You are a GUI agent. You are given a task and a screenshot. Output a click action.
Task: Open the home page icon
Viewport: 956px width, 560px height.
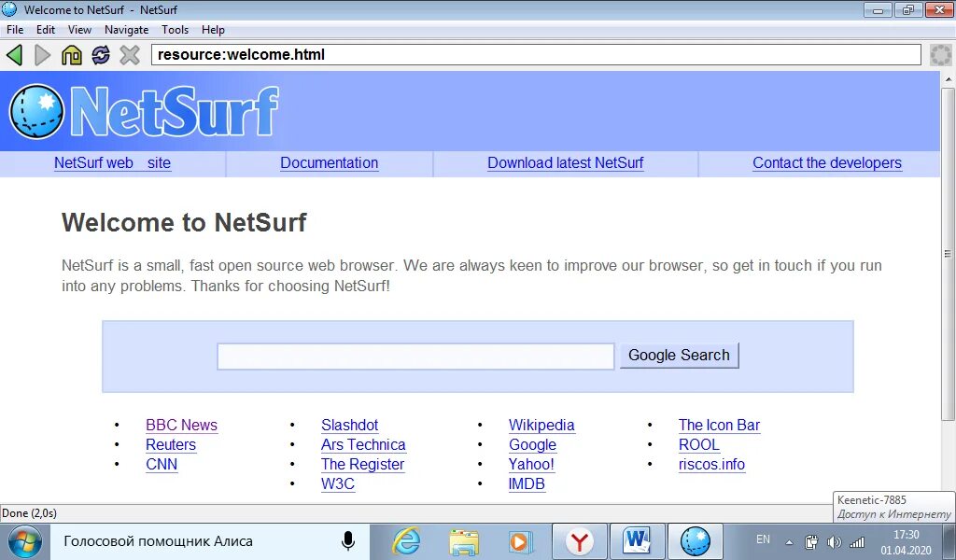click(72, 55)
